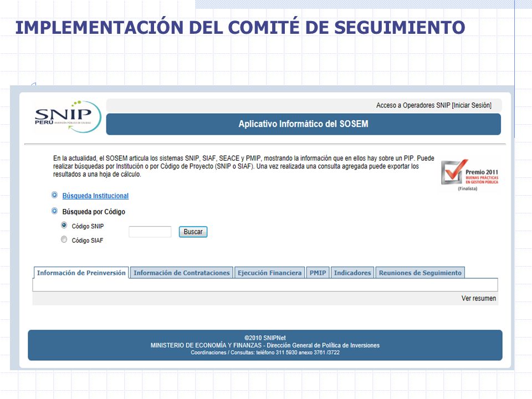Show the Reuniones de Seguimiento tab
This screenshot has width=532, height=399.
point(420,273)
